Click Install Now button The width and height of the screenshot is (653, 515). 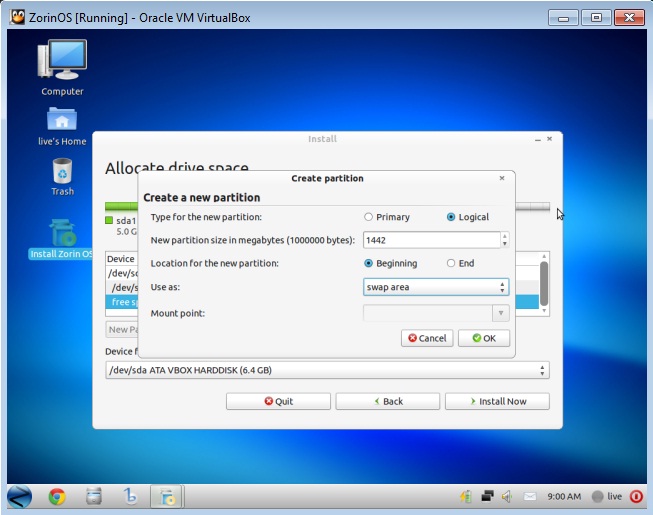pyautogui.click(x=497, y=401)
